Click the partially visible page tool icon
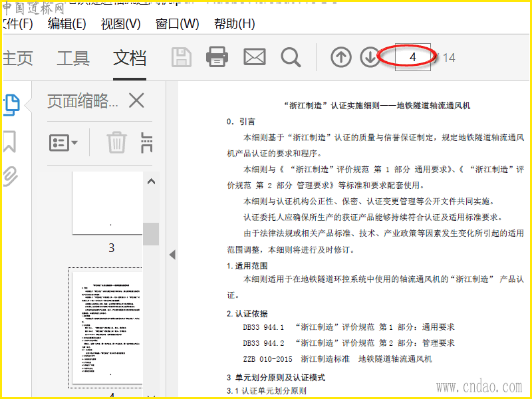 (x=146, y=142)
